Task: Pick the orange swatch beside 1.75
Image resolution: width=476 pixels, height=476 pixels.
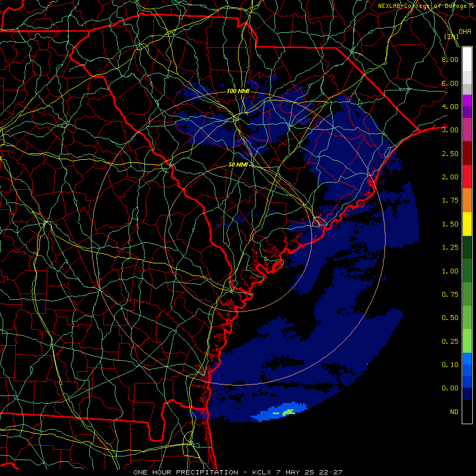Action: [x=467, y=200]
